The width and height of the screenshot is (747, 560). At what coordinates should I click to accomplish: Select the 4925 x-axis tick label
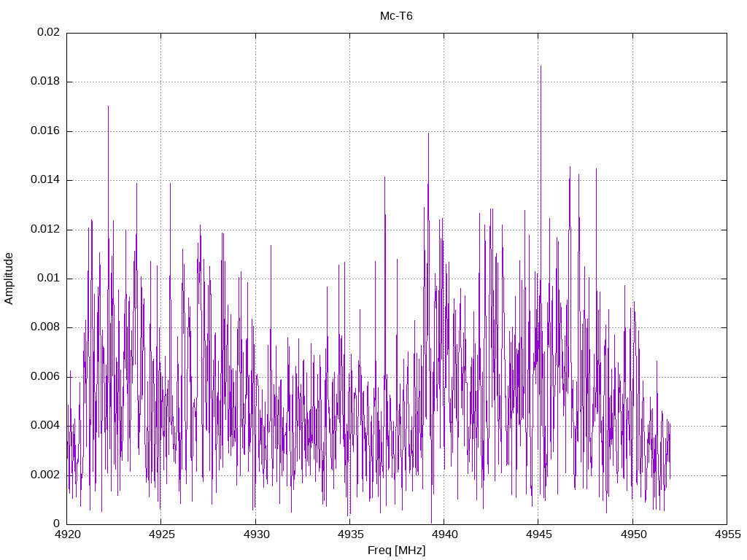[x=161, y=534]
